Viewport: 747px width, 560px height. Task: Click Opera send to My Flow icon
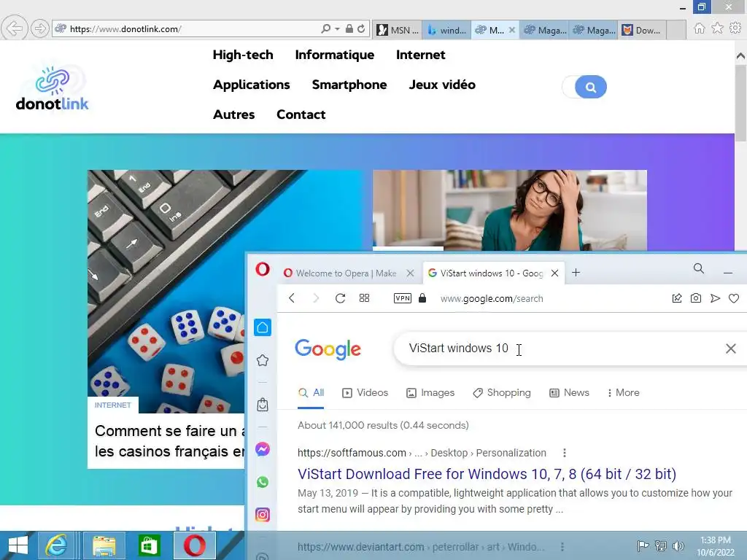(715, 298)
